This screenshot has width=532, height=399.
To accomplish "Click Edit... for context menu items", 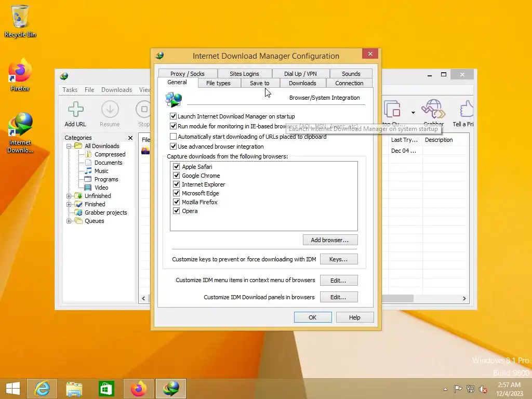I will (x=339, y=280).
